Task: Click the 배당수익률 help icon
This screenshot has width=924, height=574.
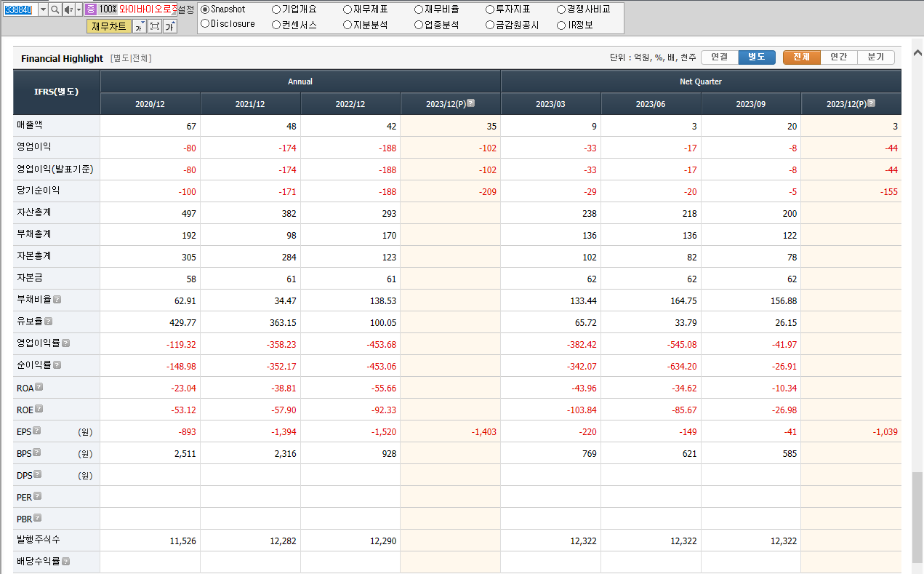Action: tap(65, 562)
